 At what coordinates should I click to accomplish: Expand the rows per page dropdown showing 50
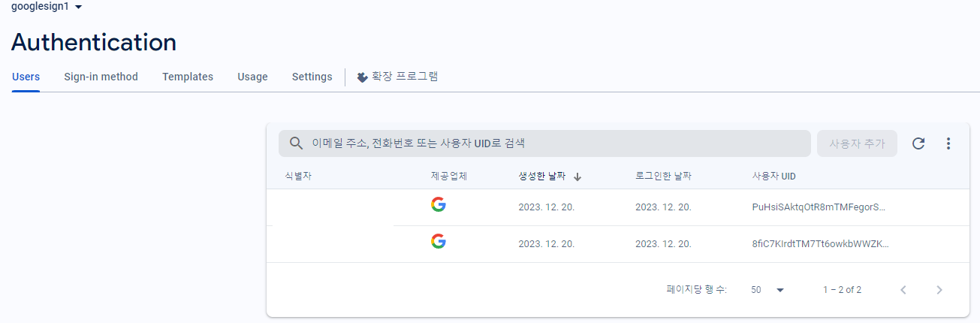point(767,290)
